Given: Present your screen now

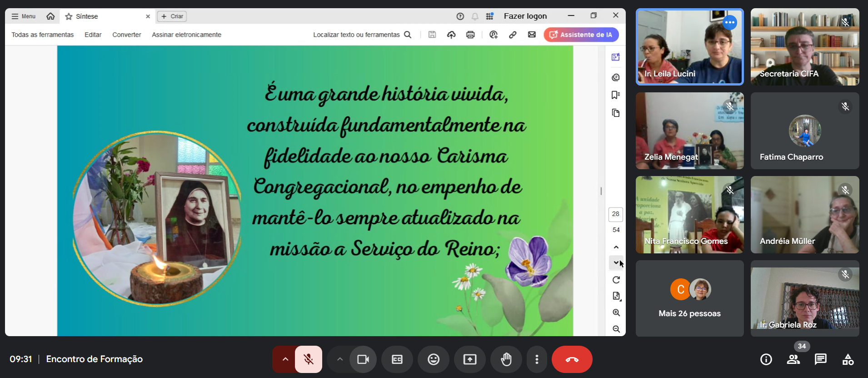Looking at the screenshot, I should 470,359.
